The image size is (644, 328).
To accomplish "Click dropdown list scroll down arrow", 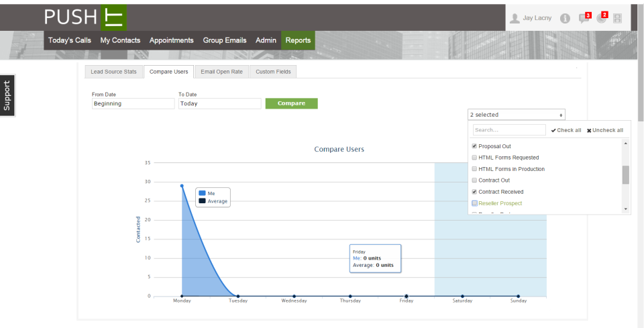I will click(x=625, y=209).
